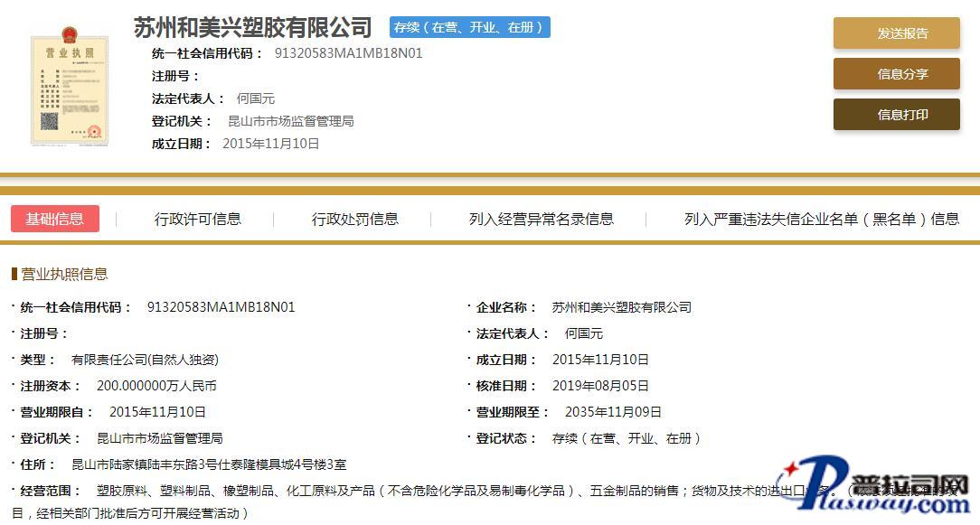Click the 登记状态 field label

[x=505, y=438]
